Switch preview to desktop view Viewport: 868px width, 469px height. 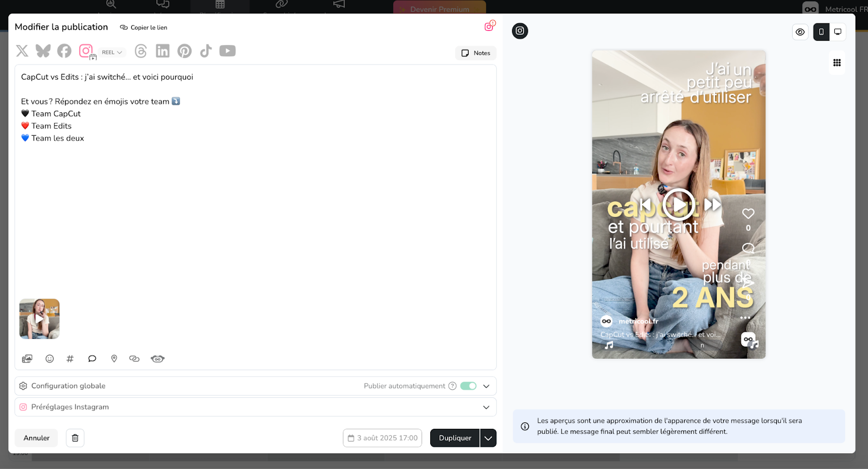(838, 32)
